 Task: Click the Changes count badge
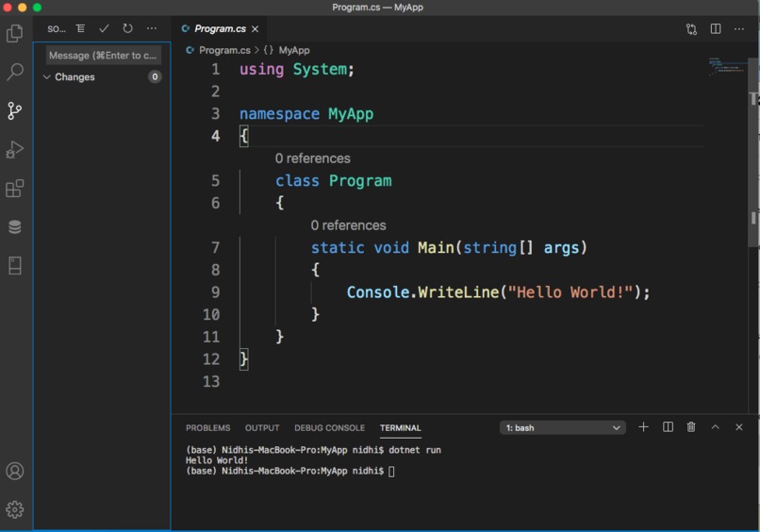pos(155,76)
